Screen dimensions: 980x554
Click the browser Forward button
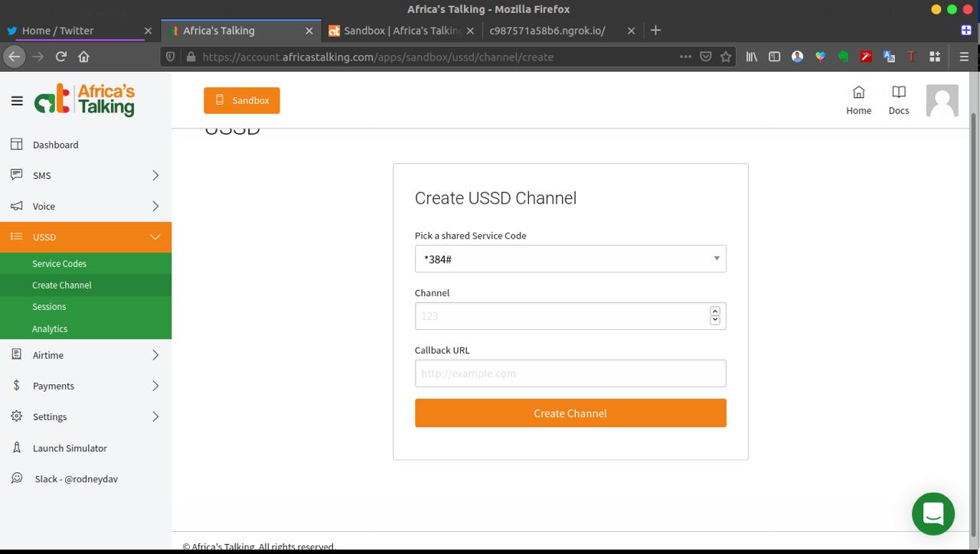38,57
